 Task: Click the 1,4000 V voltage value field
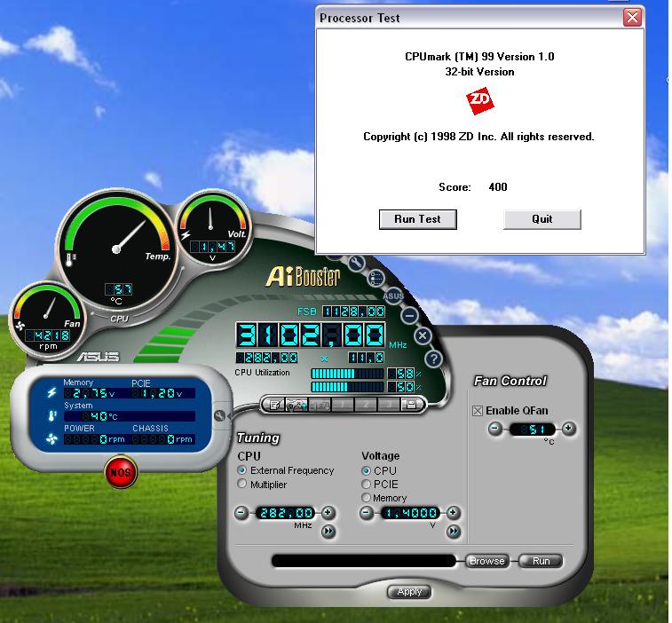point(410,513)
